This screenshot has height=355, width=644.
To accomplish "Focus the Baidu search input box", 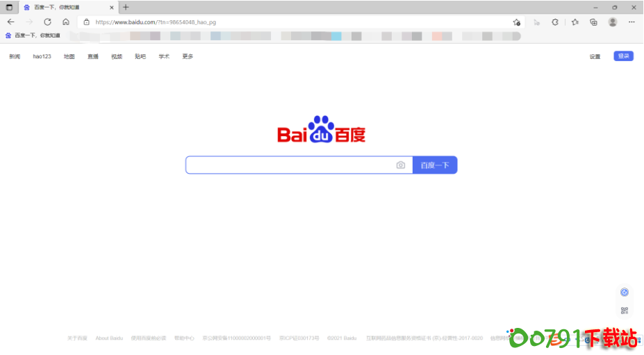I will coord(288,165).
